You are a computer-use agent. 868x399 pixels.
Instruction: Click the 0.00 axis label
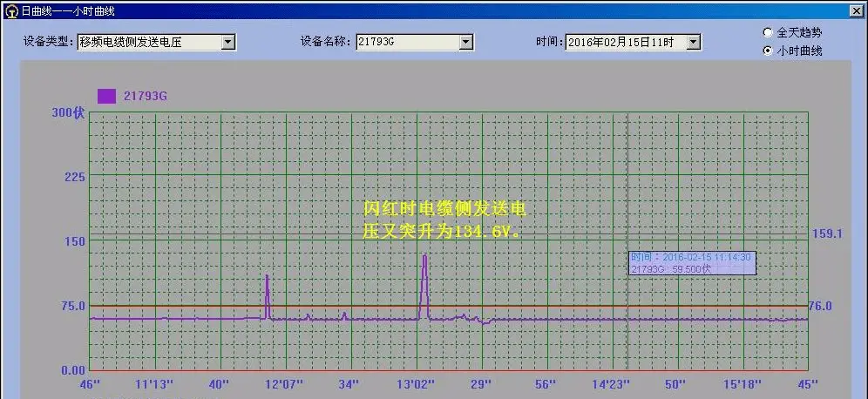pyautogui.click(x=73, y=370)
